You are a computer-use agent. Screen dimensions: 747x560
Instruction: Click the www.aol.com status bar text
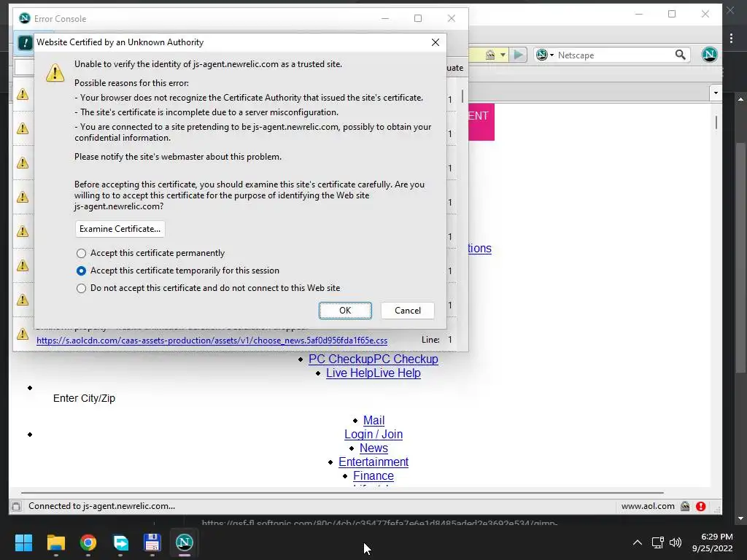pos(648,506)
